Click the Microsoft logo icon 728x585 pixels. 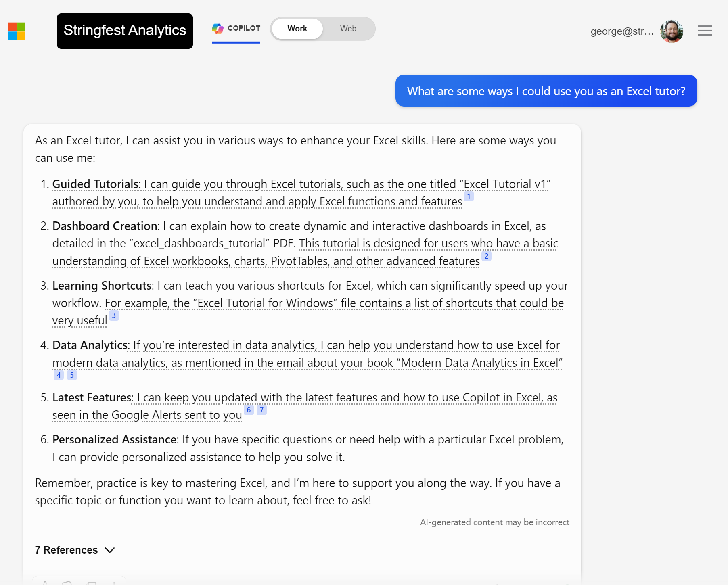17,31
